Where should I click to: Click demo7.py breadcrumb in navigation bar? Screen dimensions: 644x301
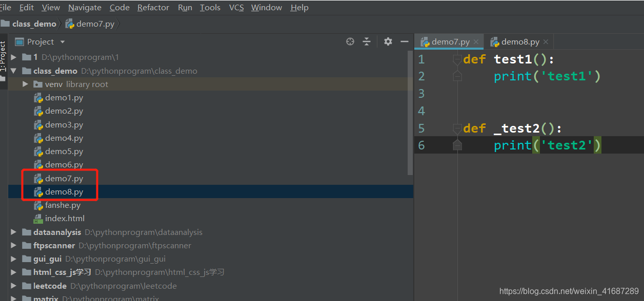point(90,24)
